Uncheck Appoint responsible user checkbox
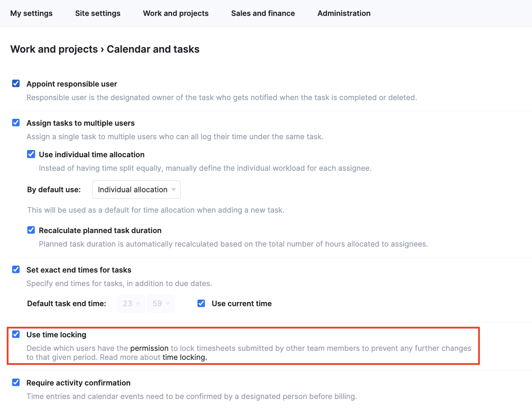532x408 pixels. (x=16, y=83)
